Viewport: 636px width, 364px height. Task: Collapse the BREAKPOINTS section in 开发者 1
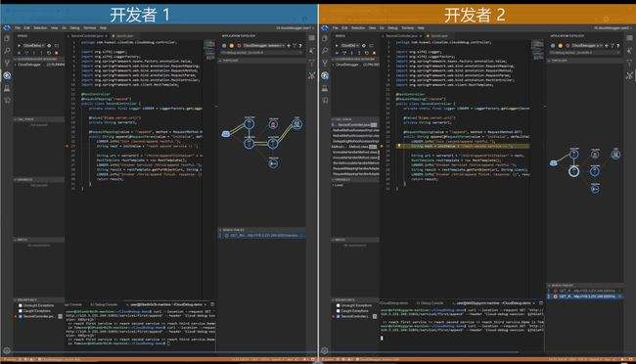(39, 299)
